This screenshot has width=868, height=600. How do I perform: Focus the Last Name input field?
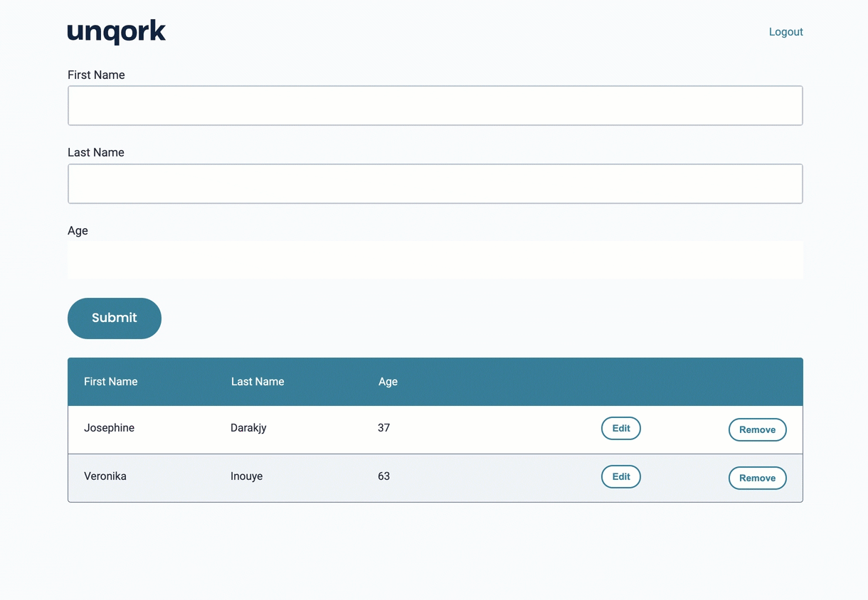point(435,184)
